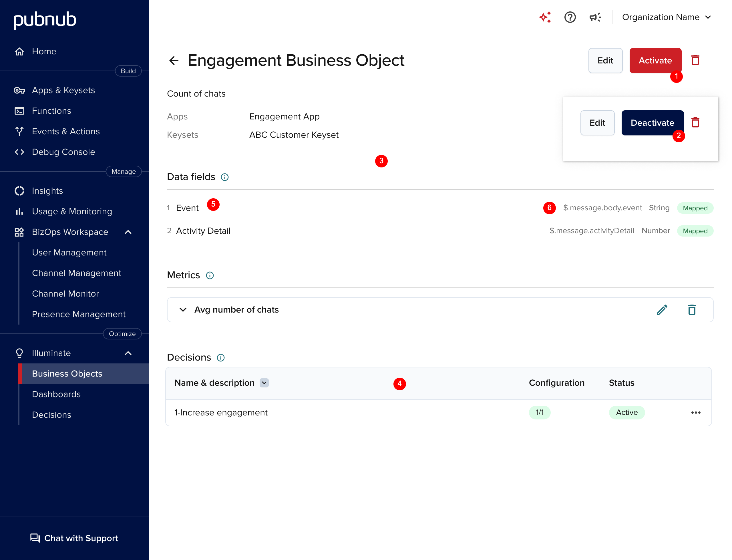Viewport: 732px width, 560px height.
Task: Click the ABC Customer Keyset value
Action: click(294, 135)
